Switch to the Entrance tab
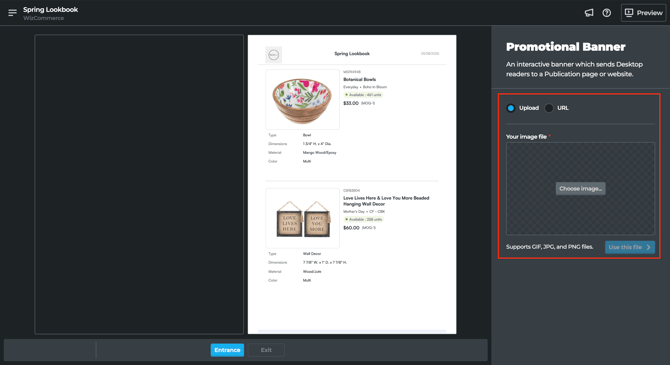 coord(227,350)
